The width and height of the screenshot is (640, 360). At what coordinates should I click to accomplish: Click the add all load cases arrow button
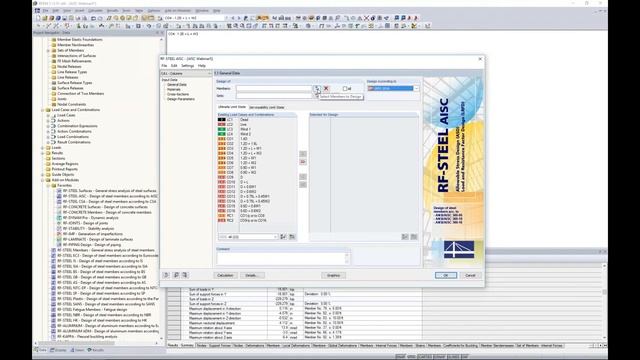[x=303, y=162]
